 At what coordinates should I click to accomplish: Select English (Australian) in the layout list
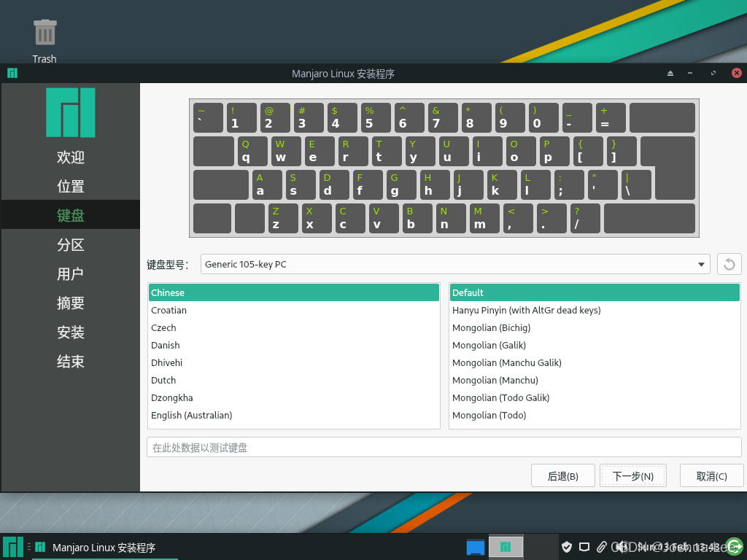click(x=294, y=415)
